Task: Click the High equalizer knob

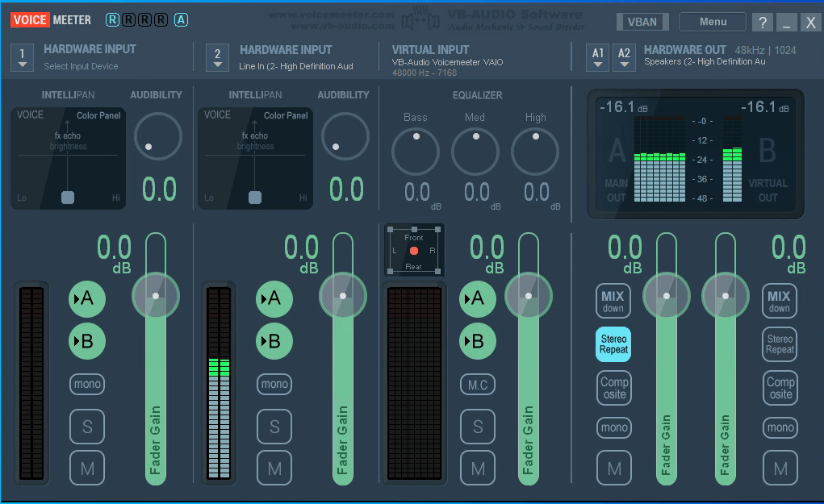Action: [535, 152]
